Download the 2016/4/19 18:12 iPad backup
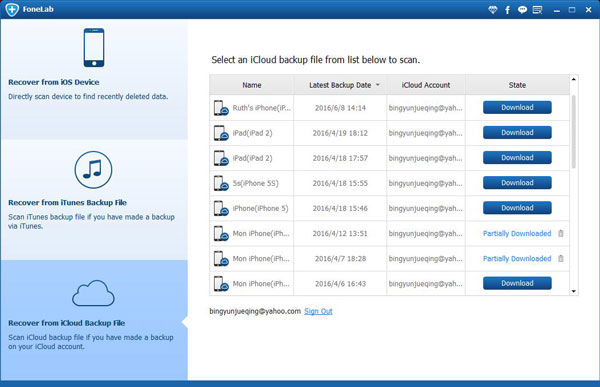The height and width of the screenshot is (387, 600). coord(517,132)
